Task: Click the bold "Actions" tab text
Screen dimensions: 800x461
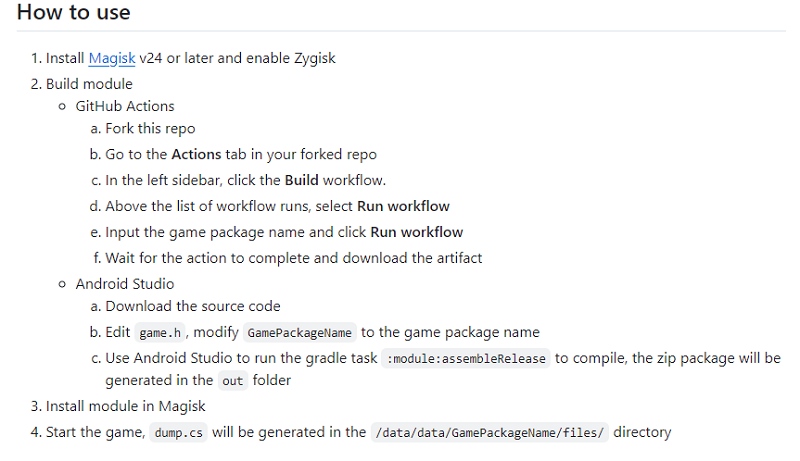Action: (196, 154)
